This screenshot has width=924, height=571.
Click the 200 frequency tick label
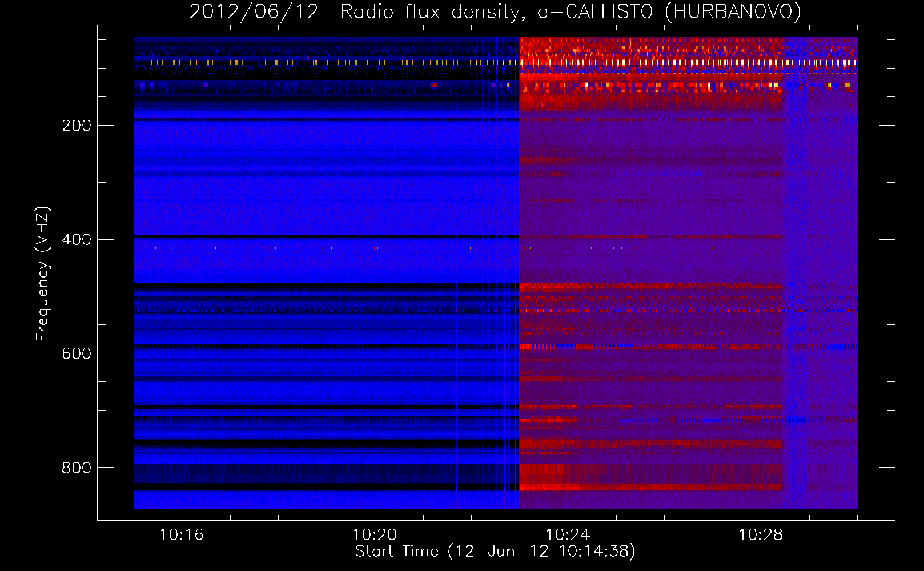pos(76,125)
